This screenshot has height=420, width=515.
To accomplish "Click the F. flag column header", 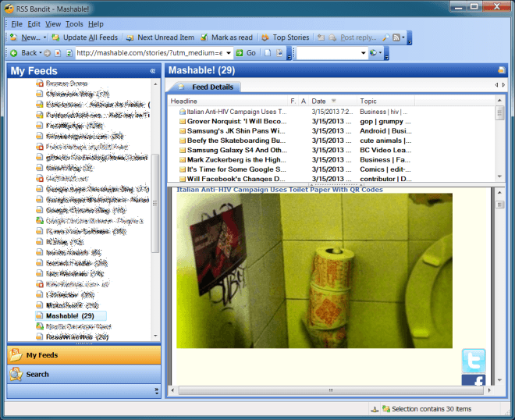I will [293, 101].
